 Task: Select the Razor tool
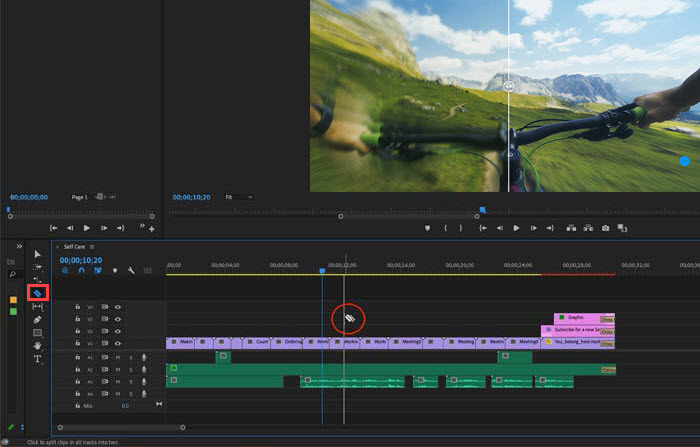pos(37,293)
